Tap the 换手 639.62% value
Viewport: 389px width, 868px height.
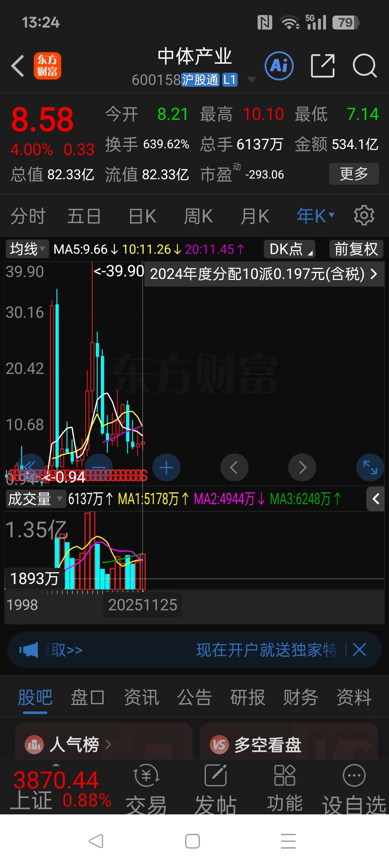(x=166, y=144)
